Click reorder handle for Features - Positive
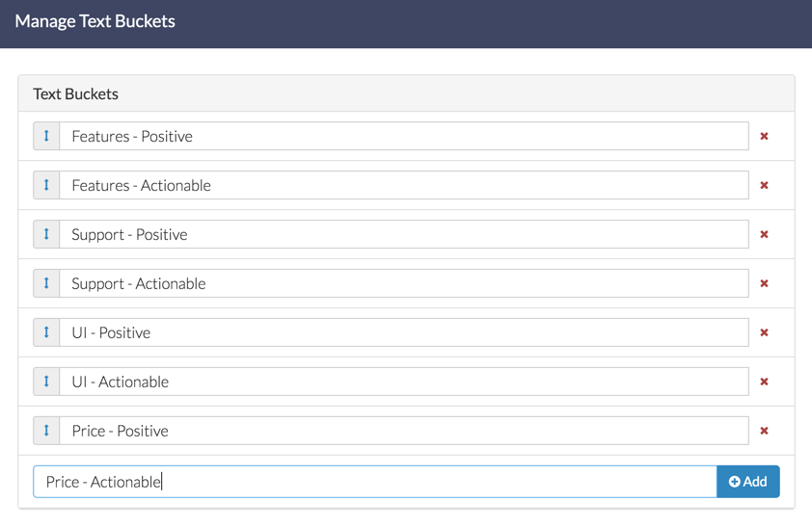This screenshot has height=528, width=812. click(x=46, y=137)
